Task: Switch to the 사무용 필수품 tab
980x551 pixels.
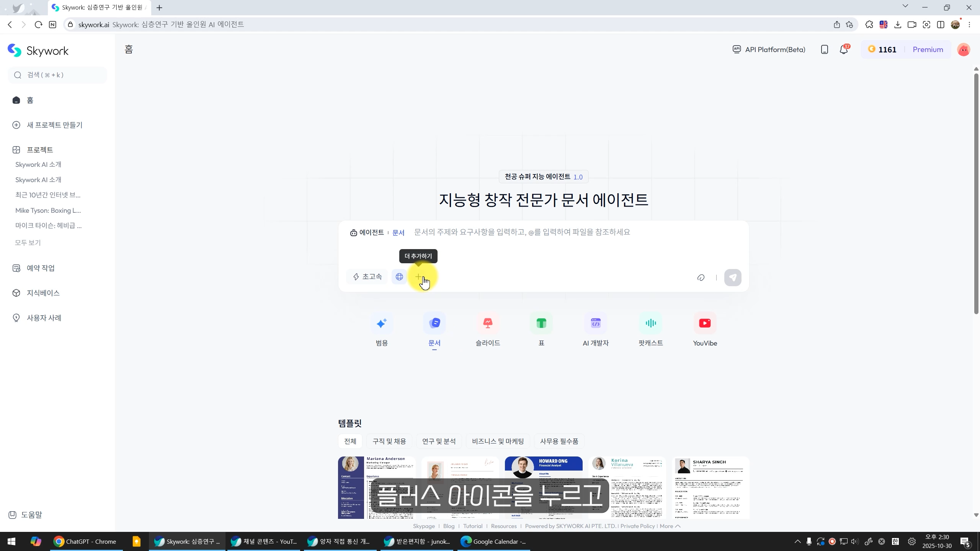Action: (559, 441)
